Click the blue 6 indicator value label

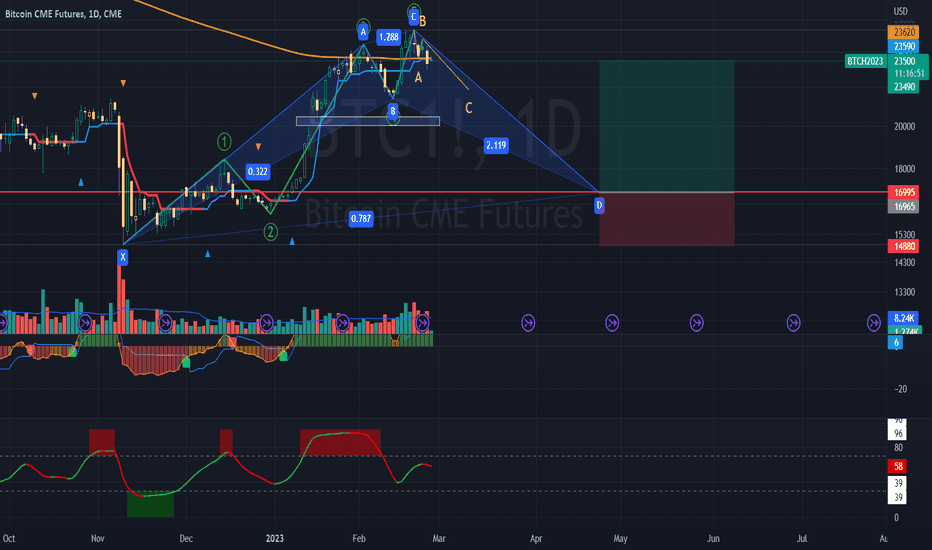point(896,342)
